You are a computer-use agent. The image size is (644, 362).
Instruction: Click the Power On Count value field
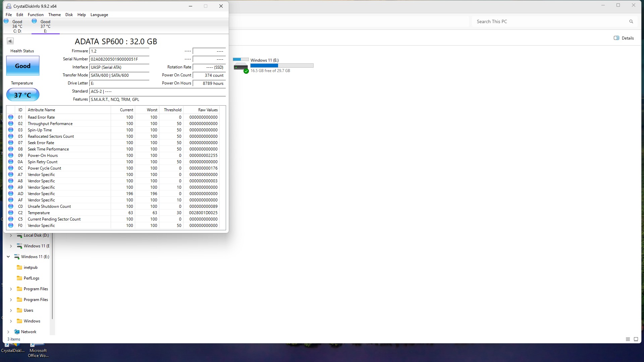pos(209,75)
